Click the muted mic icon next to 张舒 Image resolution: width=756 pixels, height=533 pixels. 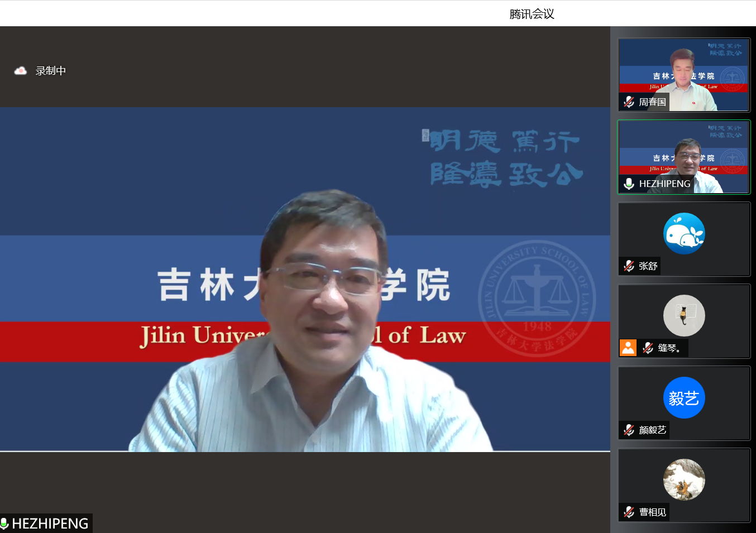click(629, 266)
